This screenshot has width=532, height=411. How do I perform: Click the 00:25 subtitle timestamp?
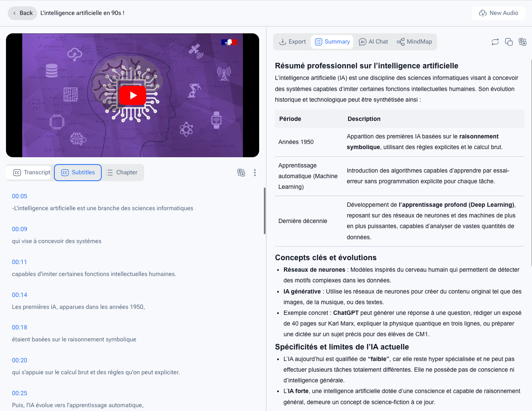pos(20,393)
